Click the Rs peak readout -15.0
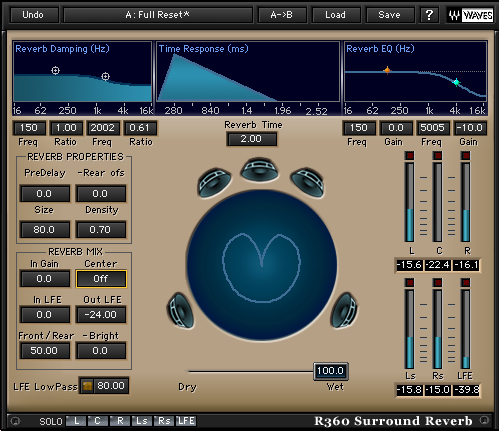 [438, 390]
